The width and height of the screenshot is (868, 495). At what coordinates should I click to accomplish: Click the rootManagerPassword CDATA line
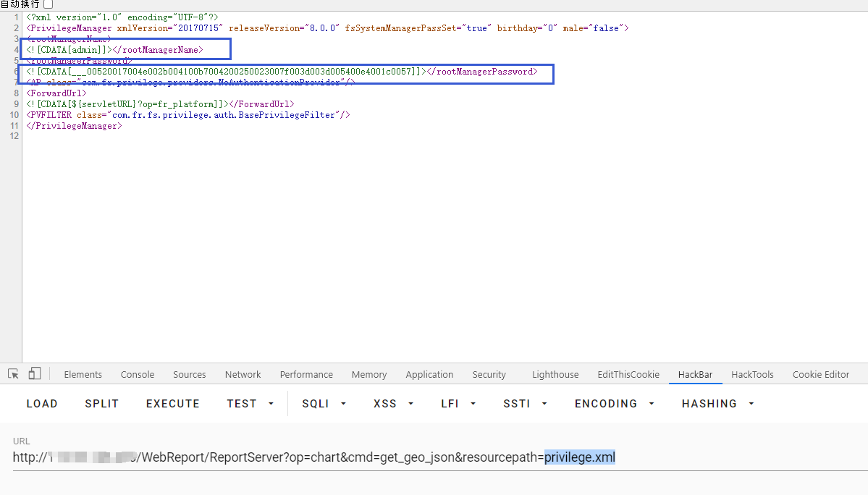[282, 72]
